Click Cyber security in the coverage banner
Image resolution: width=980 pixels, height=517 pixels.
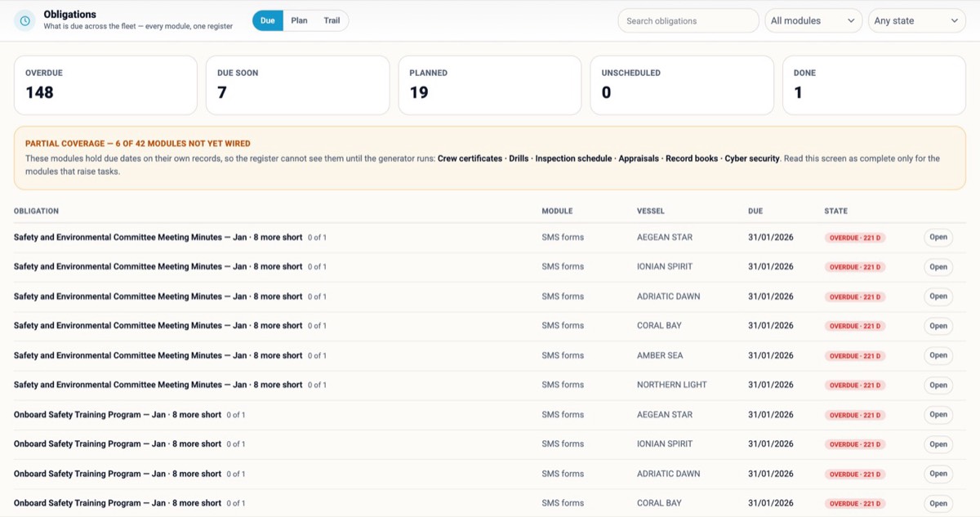point(752,158)
